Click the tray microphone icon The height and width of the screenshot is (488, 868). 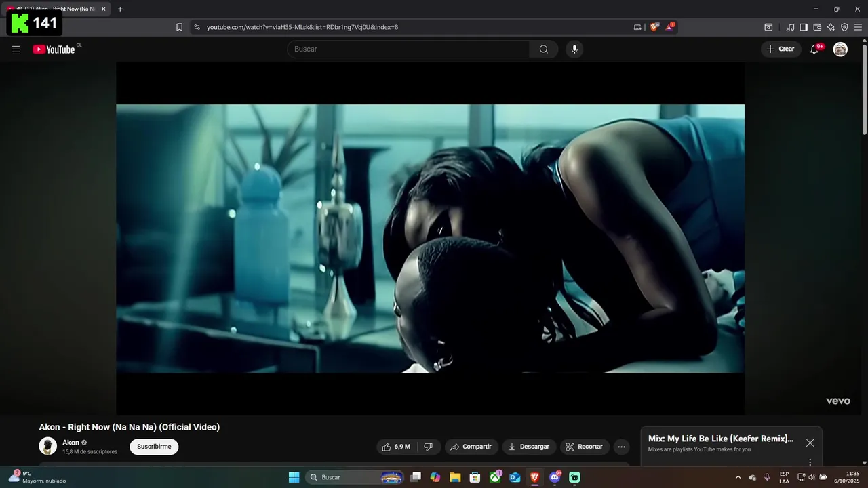pos(767,477)
